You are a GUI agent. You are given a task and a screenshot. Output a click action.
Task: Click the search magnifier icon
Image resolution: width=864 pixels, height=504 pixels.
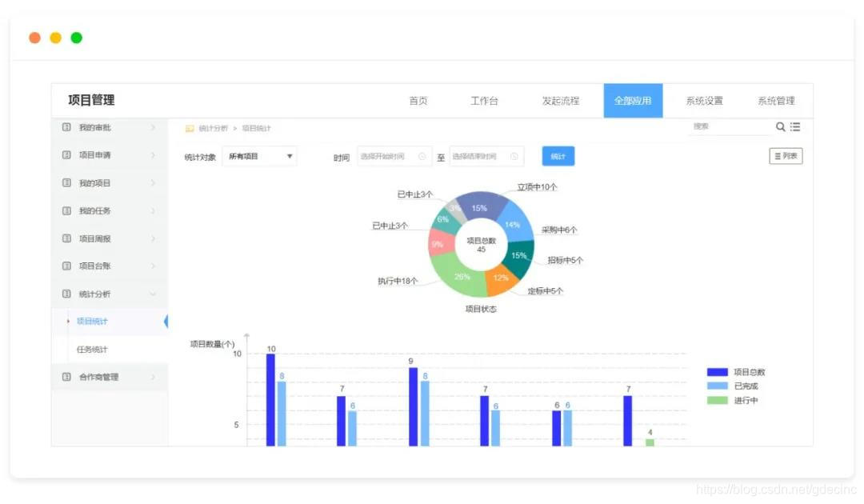[x=780, y=126]
